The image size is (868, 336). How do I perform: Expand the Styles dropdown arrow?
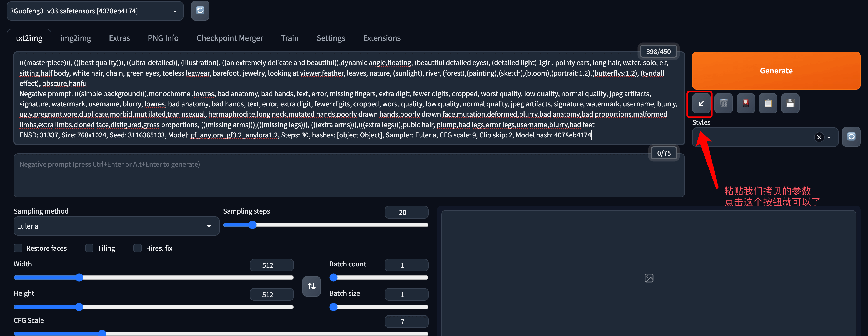click(x=829, y=137)
